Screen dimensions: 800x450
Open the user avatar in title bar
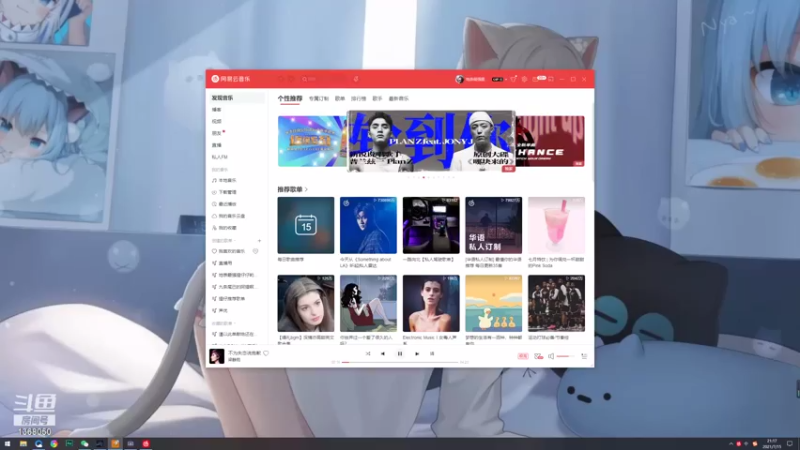click(x=459, y=79)
